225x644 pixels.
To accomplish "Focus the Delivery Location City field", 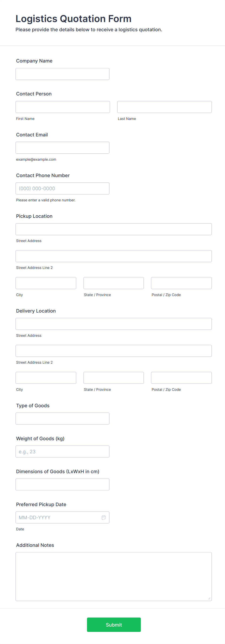I will click(x=46, y=378).
